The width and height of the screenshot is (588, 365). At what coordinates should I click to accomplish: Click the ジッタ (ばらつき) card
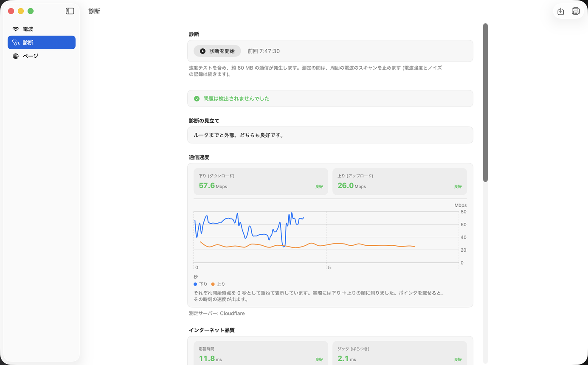tap(400, 353)
